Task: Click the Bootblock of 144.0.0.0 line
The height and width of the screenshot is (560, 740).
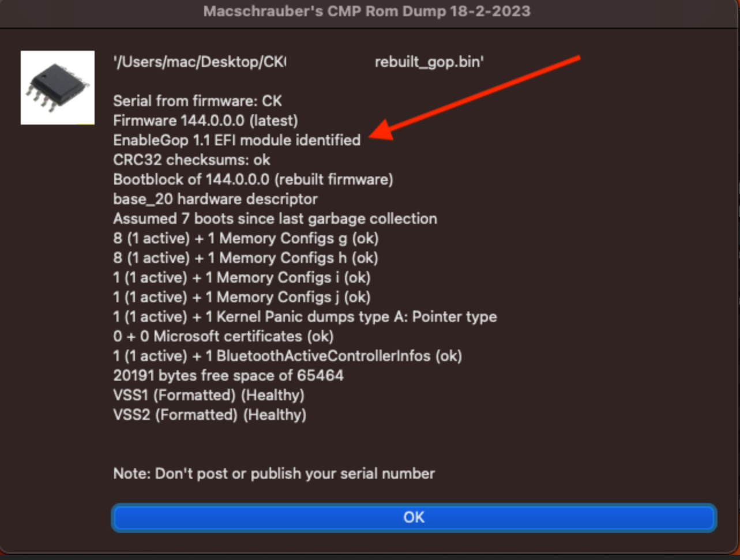Action: 253,179
